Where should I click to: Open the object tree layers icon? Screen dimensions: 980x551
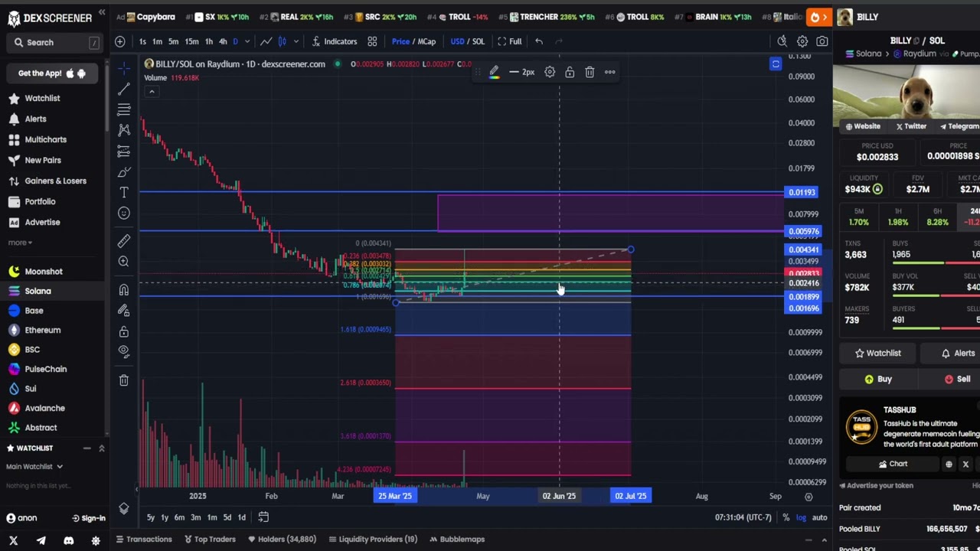(124, 508)
